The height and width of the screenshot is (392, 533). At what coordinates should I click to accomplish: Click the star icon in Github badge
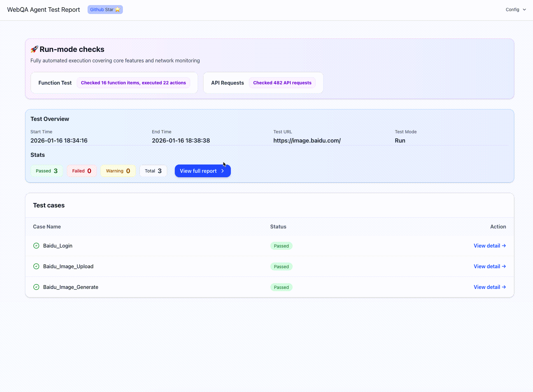click(117, 10)
